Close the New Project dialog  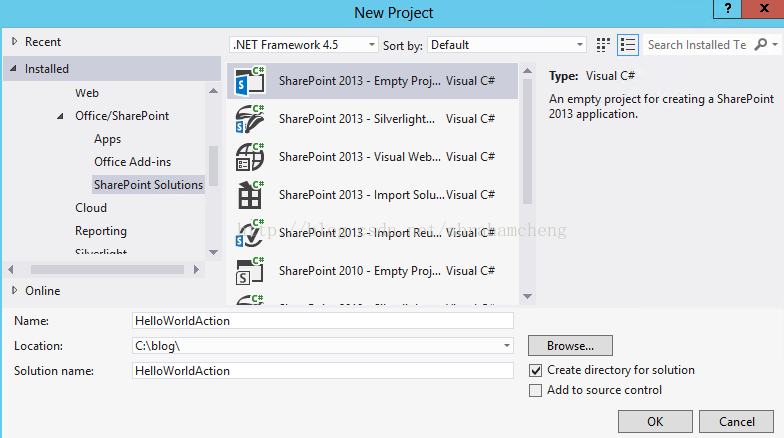[x=764, y=8]
